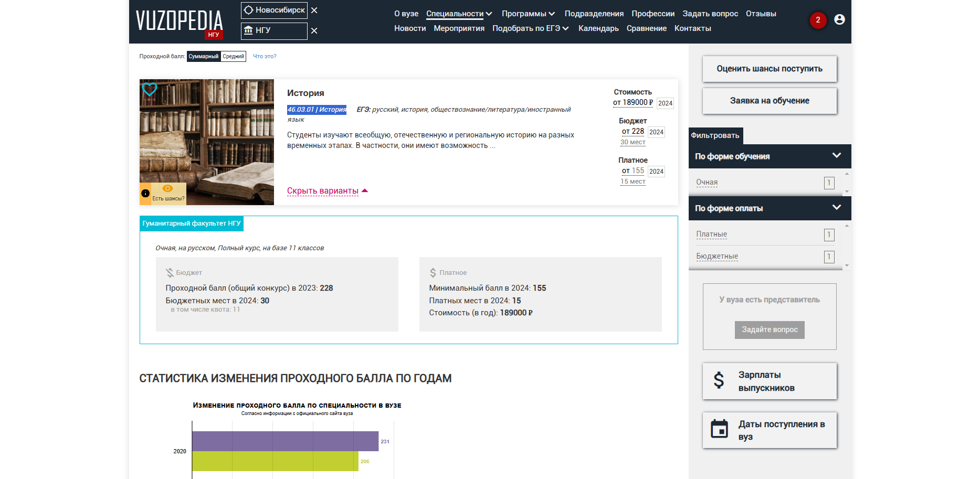Viewport: 980px width, 479px height.
Task: Click the Бюджетные filter label
Action: 717,257
